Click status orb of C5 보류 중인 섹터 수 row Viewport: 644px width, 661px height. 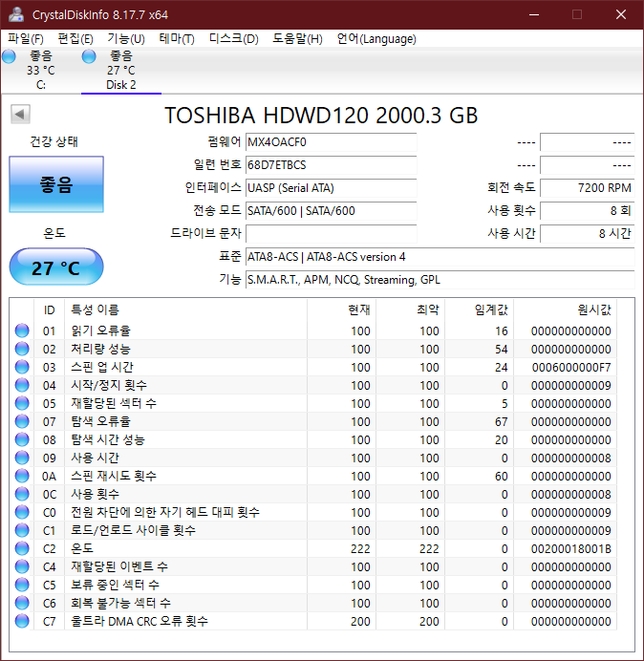point(22,585)
